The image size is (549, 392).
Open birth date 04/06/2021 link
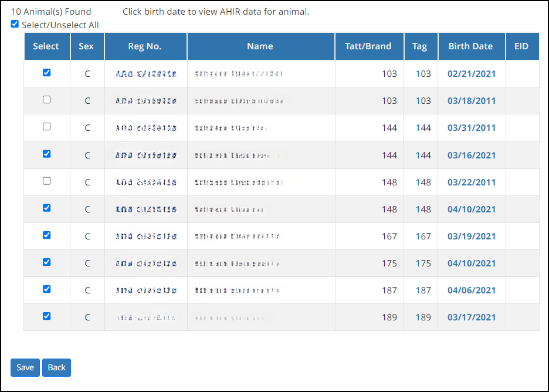click(472, 290)
